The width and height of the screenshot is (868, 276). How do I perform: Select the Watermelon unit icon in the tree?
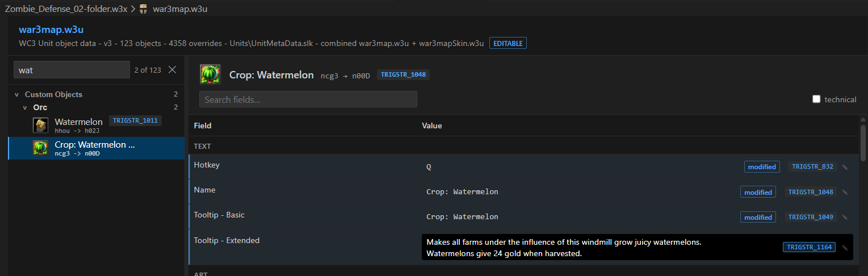40,125
